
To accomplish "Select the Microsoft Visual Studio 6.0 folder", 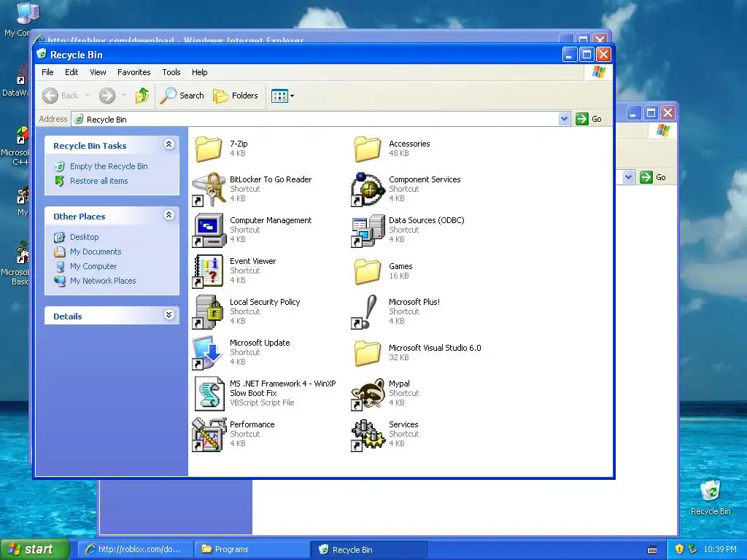I will point(368,353).
